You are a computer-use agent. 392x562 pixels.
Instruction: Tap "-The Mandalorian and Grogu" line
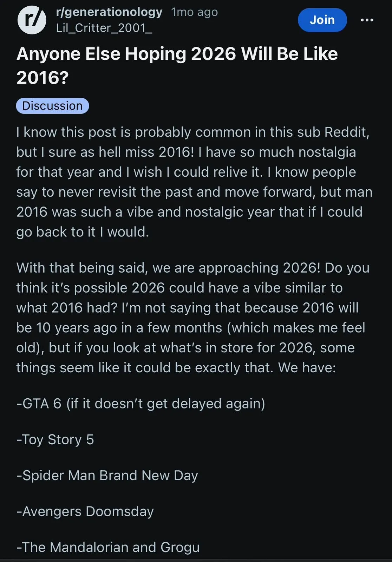click(108, 547)
